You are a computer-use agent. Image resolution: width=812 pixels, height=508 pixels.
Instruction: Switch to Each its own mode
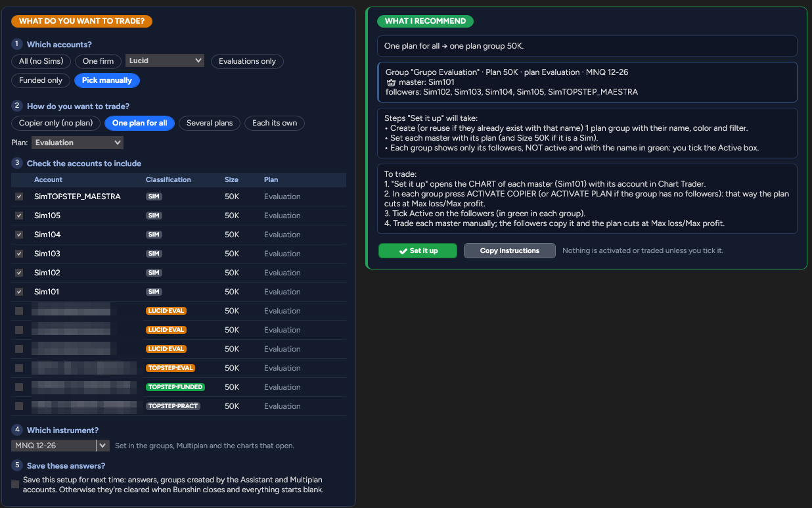coord(275,123)
